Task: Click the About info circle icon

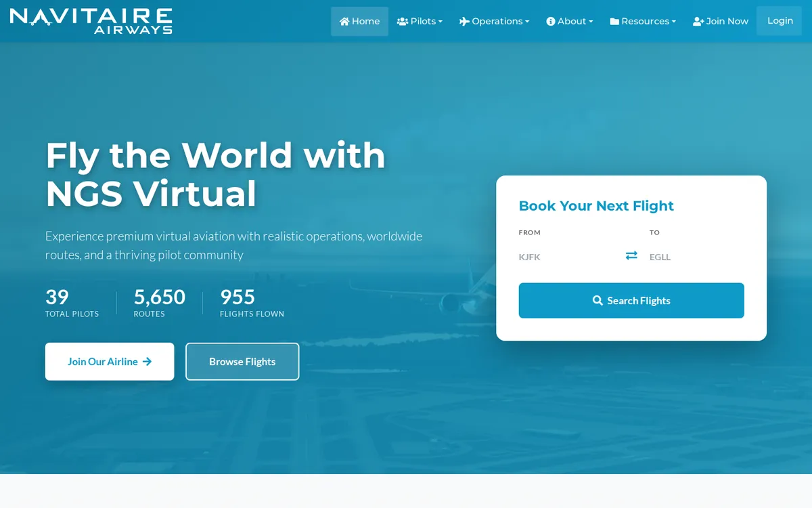Action: pyautogui.click(x=551, y=22)
